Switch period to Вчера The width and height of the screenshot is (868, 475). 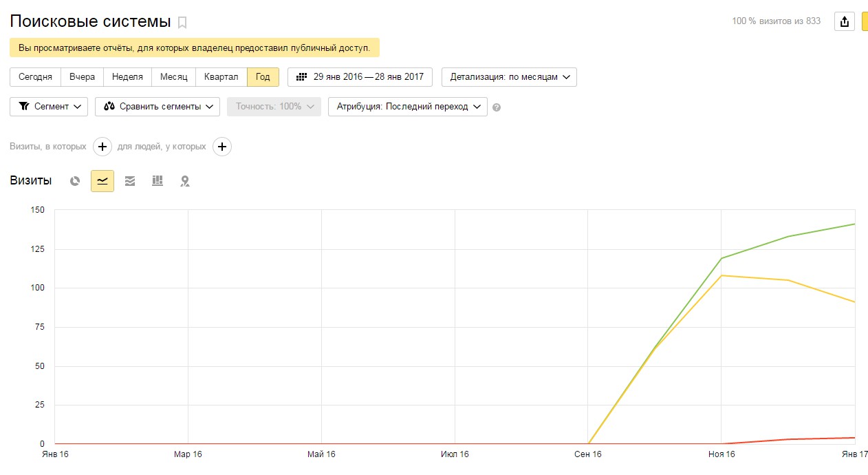[x=82, y=77]
